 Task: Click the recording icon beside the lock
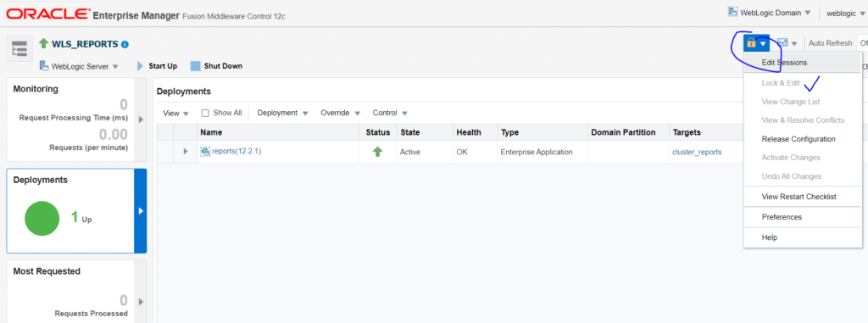[782, 42]
